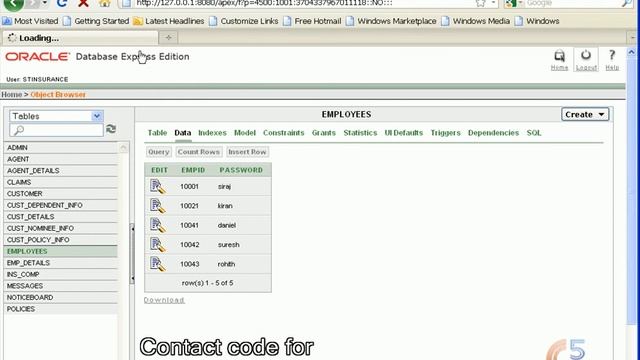Switch to the Constraints tab

coord(284,133)
